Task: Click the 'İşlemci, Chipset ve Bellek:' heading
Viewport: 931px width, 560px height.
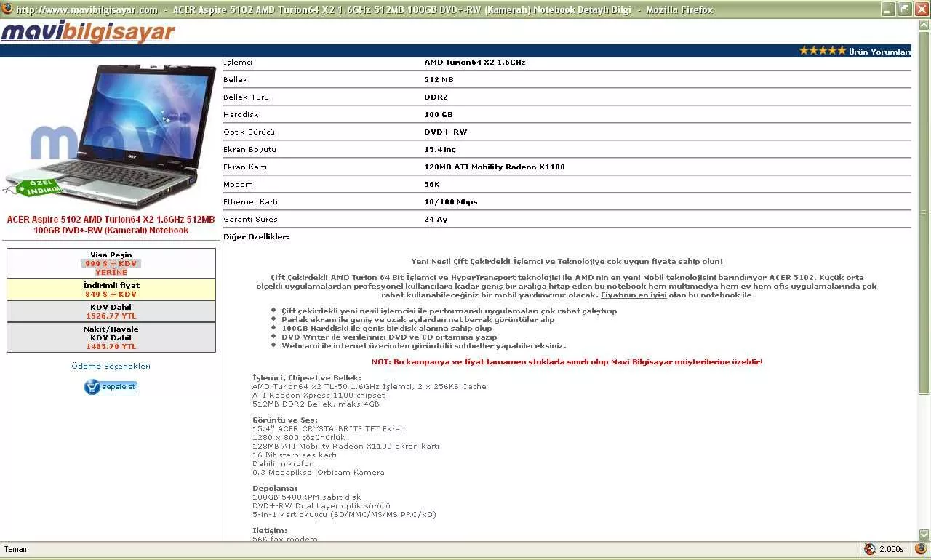Action: tap(306, 377)
